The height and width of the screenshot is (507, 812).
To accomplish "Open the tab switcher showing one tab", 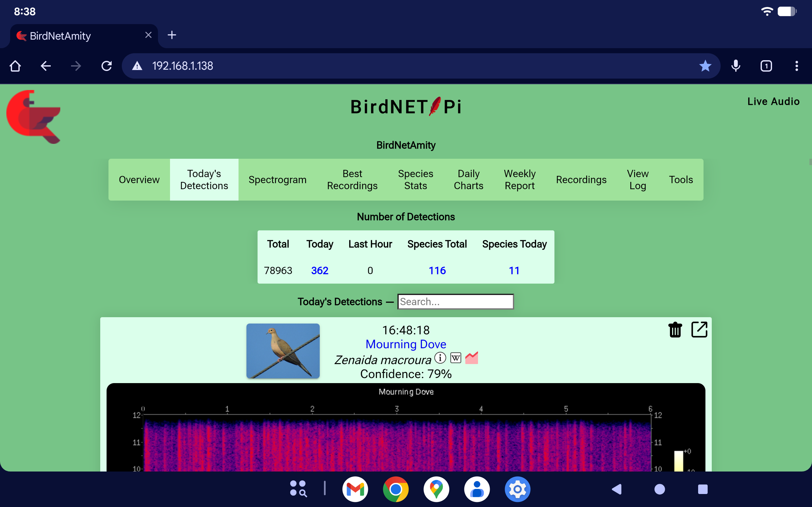I will click(766, 66).
